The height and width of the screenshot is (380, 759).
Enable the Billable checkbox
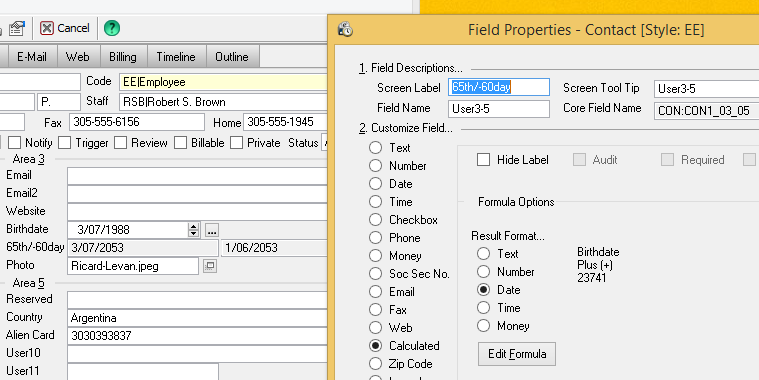click(x=181, y=143)
